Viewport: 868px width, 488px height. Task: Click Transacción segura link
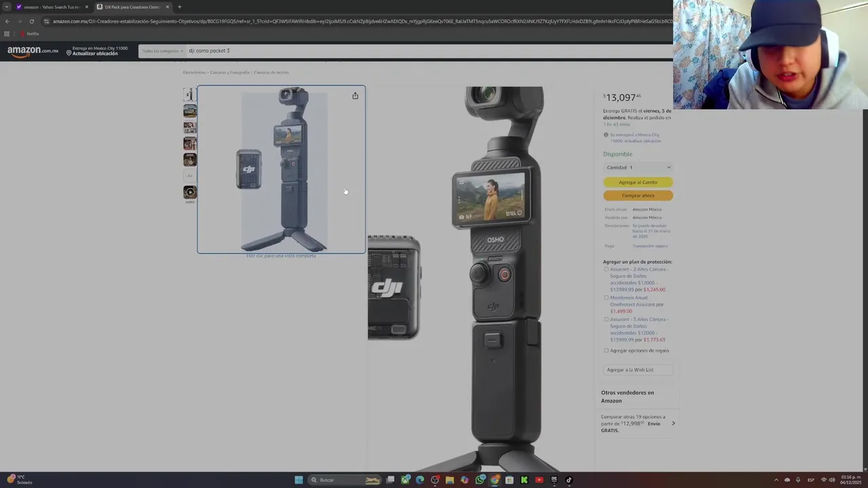[650, 246]
